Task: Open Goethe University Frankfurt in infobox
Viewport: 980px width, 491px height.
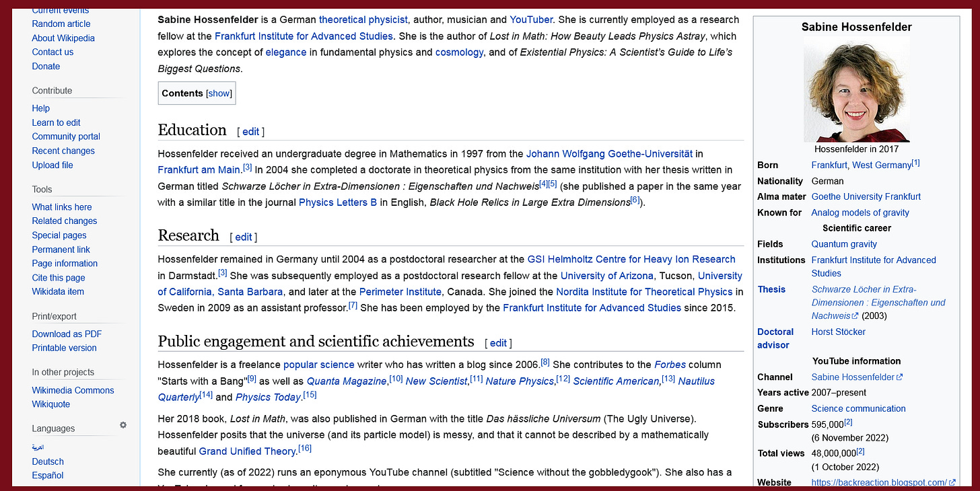Action: point(866,196)
